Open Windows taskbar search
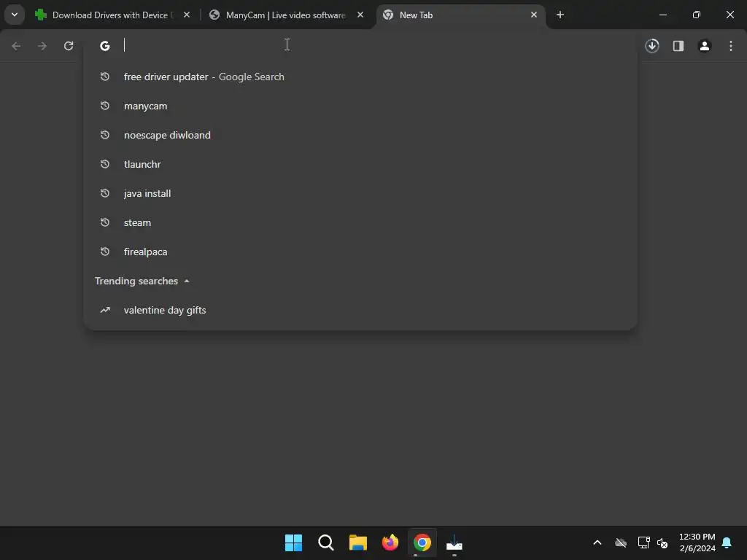The image size is (747, 560). (x=326, y=542)
